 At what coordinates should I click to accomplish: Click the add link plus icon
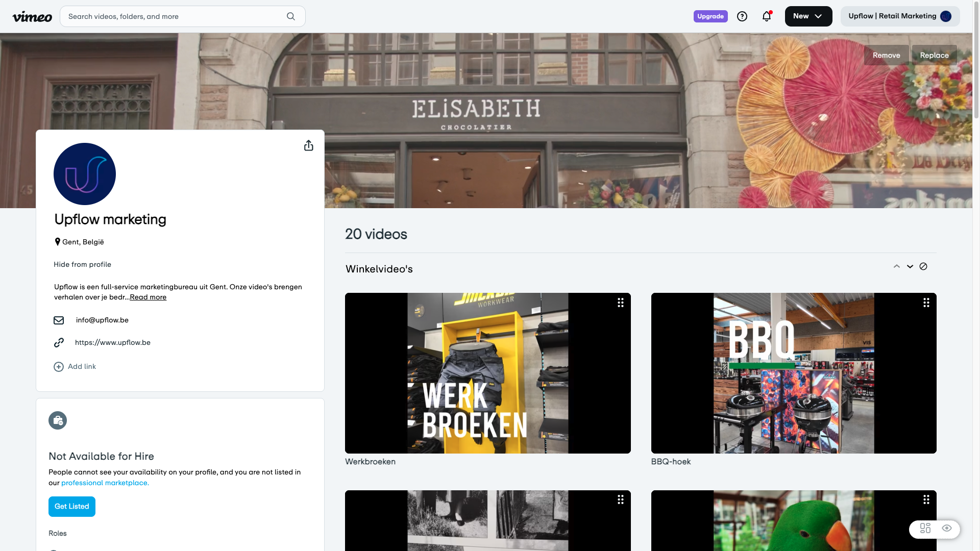point(59,367)
